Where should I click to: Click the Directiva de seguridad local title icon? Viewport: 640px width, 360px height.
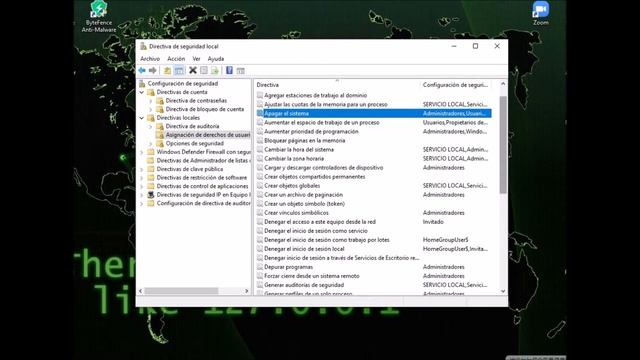click(143, 46)
